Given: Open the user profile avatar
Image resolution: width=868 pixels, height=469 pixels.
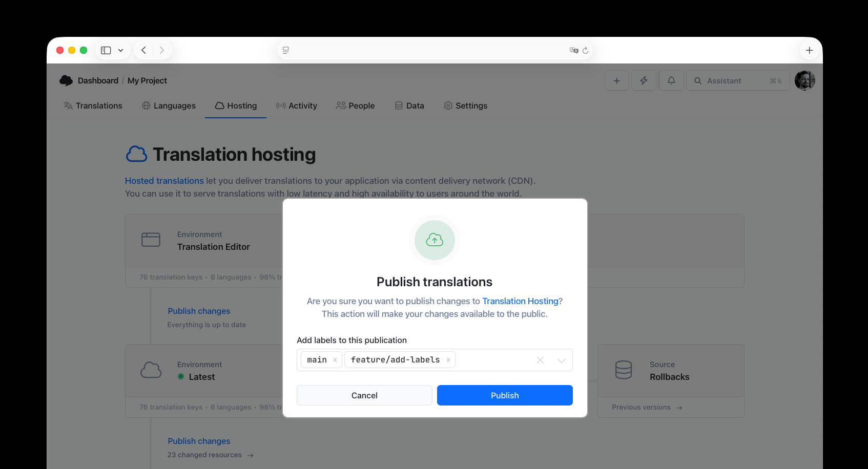Looking at the screenshot, I should pyautogui.click(x=804, y=80).
